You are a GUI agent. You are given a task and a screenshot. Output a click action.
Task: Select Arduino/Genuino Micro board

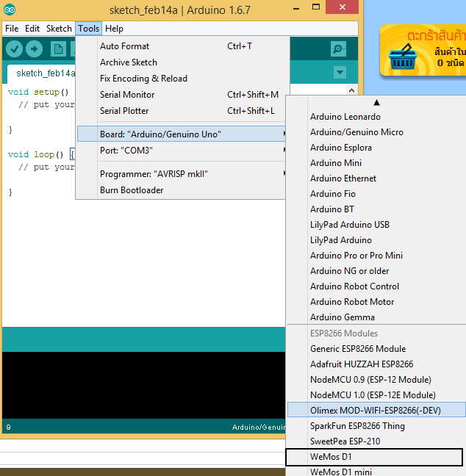[x=376, y=132]
